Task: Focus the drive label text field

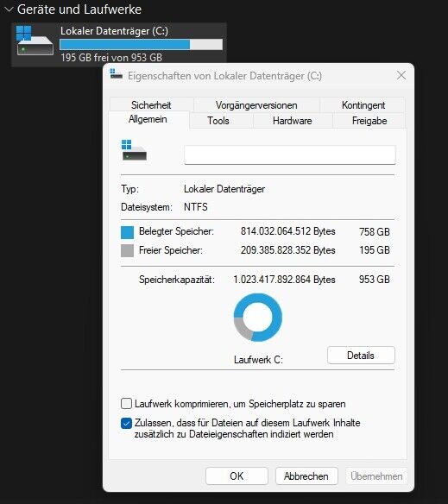Action: pos(290,155)
